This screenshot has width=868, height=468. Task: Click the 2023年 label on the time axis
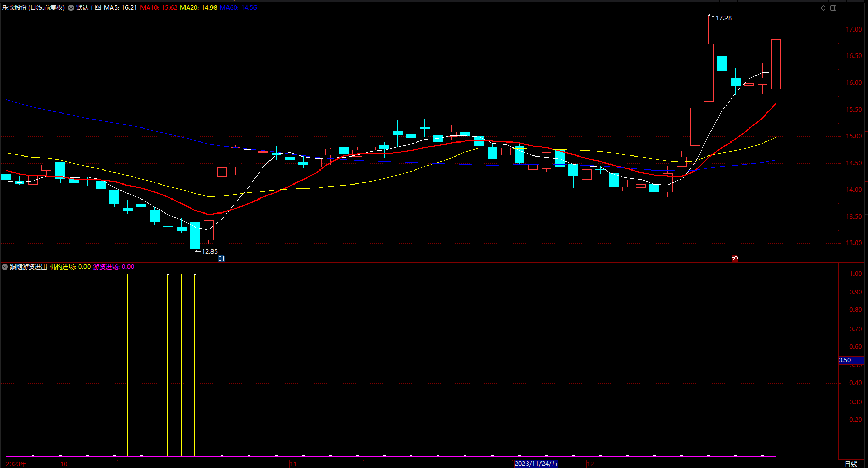[x=16, y=464]
